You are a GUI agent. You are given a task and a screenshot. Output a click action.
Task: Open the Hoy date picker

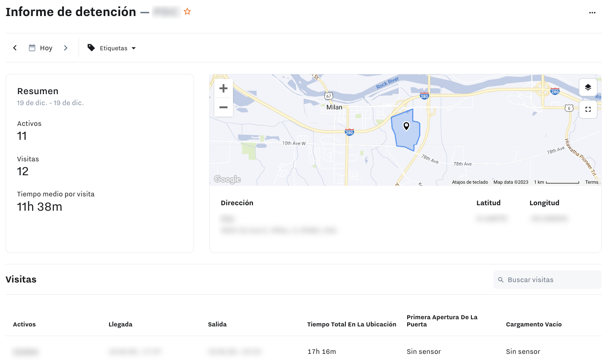point(41,48)
